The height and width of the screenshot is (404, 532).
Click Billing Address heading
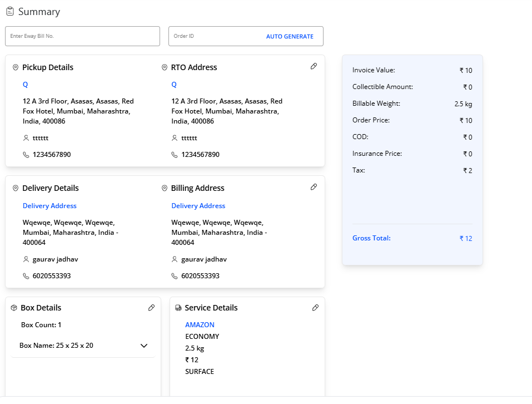197,188
